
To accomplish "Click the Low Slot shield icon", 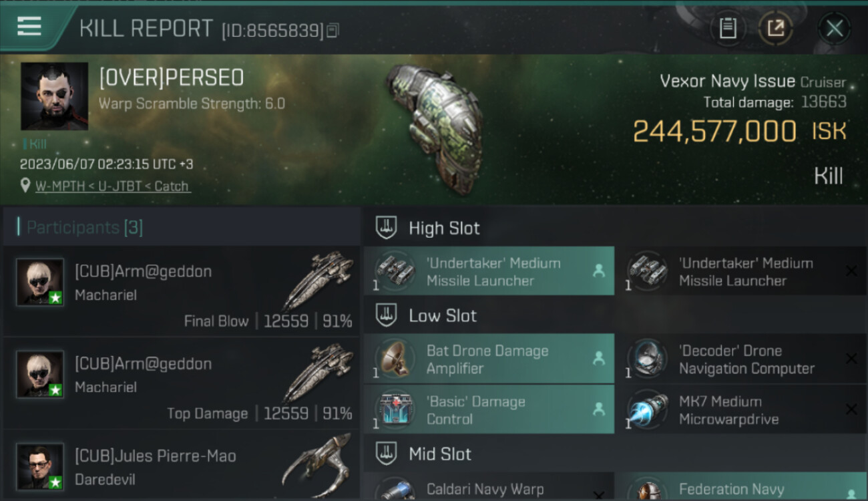I will tap(386, 315).
